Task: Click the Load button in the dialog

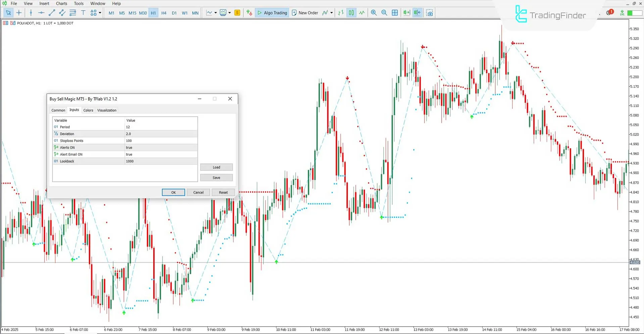Action: (x=216, y=167)
